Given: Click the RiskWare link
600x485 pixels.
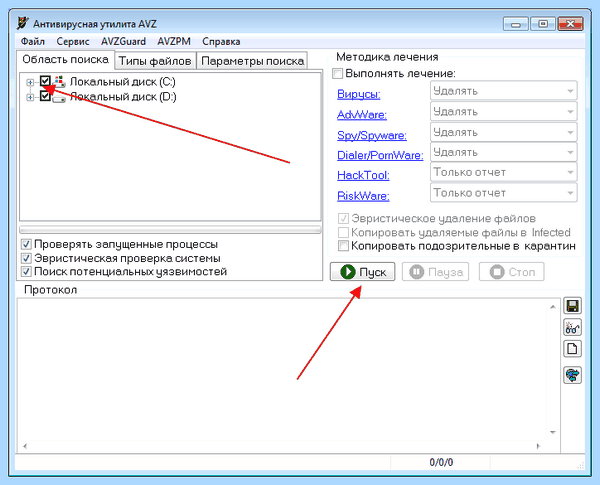Looking at the screenshot, I should pos(363,196).
